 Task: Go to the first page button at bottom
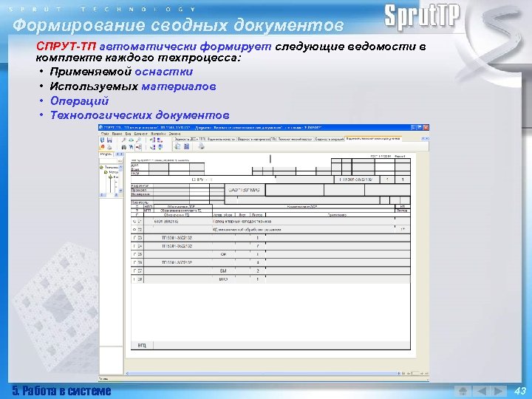click(403, 373)
